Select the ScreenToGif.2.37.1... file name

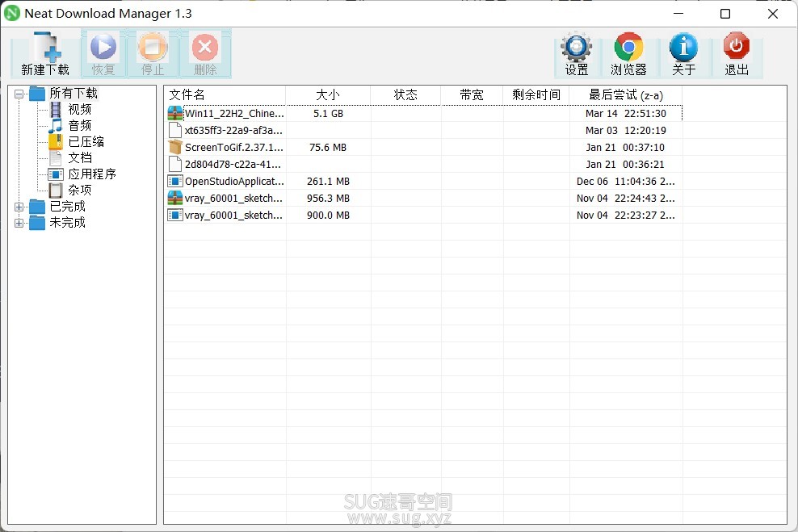tap(234, 148)
